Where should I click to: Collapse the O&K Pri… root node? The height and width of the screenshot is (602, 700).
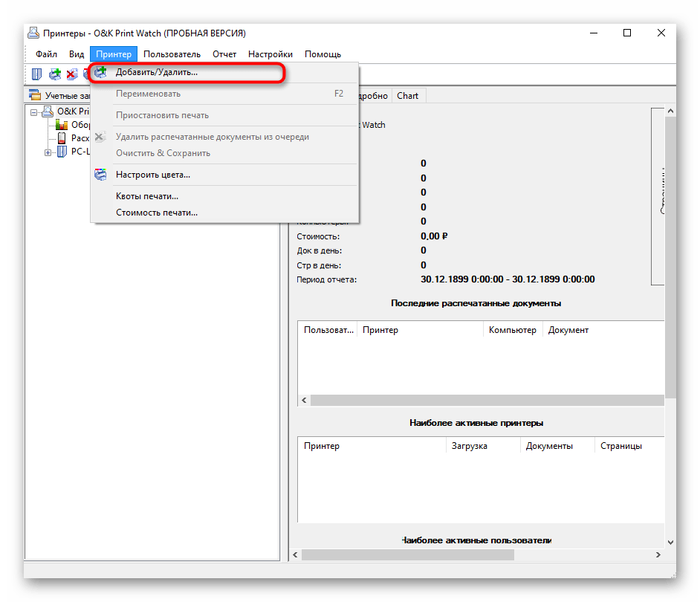[x=33, y=112]
